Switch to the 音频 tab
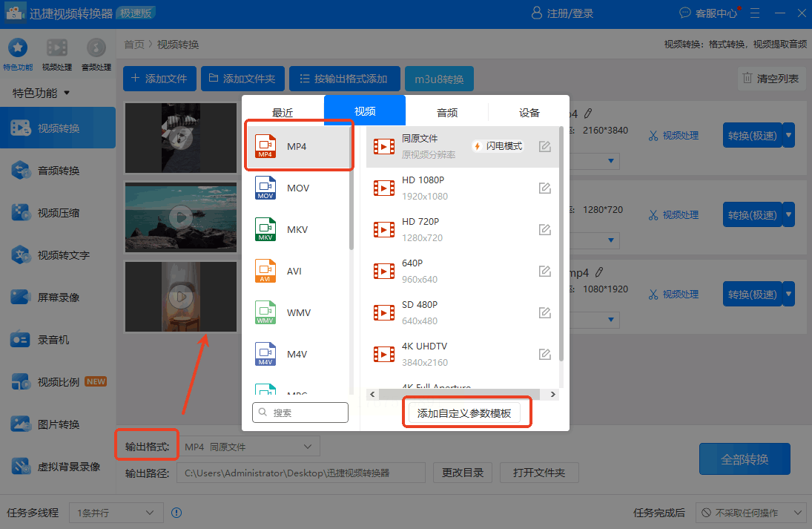 pyautogui.click(x=447, y=113)
